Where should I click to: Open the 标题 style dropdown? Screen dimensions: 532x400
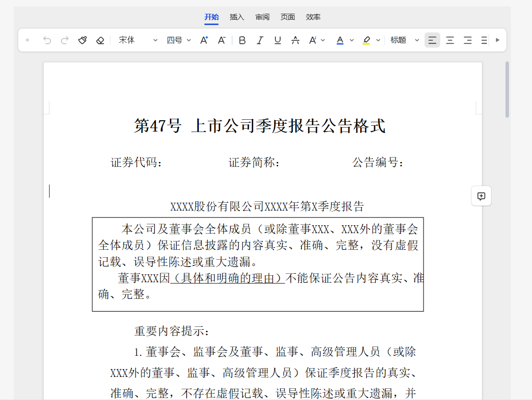tap(404, 40)
